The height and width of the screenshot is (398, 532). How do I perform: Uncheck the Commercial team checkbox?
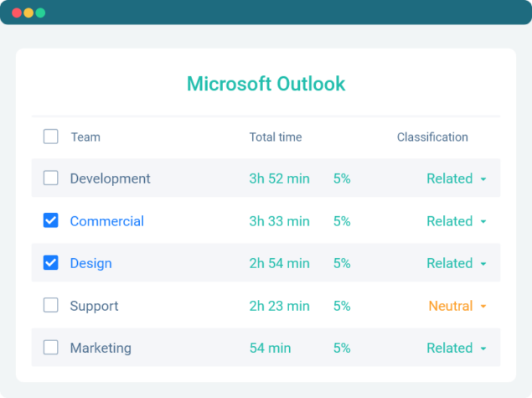click(51, 220)
